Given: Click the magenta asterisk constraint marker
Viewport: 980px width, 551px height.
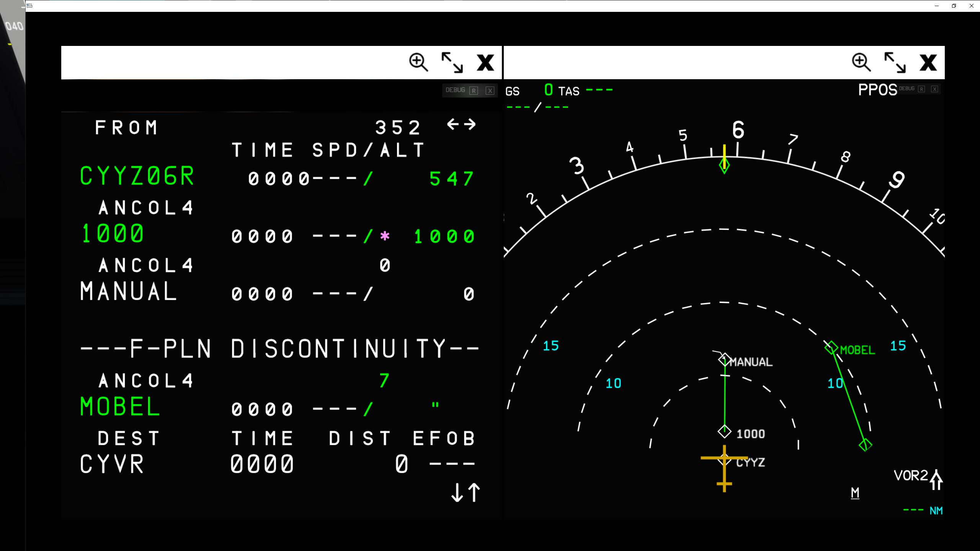Looking at the screenshot, I should (385, 236).
